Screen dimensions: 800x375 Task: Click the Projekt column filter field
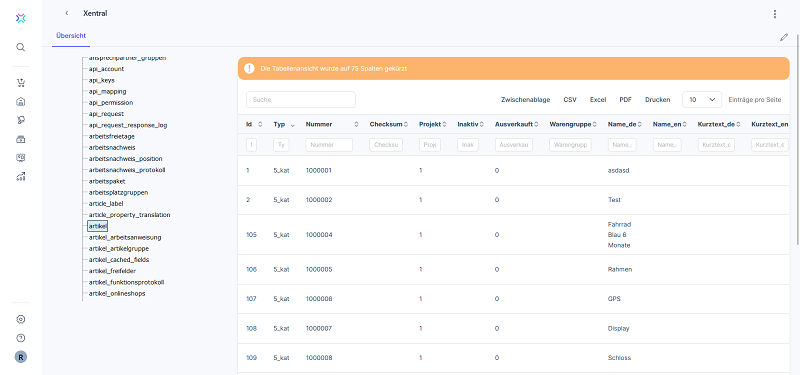coord(430,145)
